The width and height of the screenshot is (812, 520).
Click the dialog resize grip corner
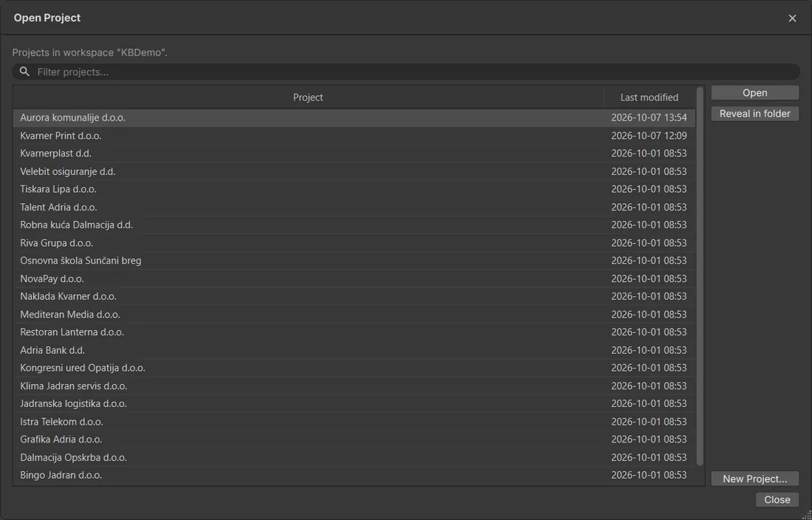pos(808,516)
